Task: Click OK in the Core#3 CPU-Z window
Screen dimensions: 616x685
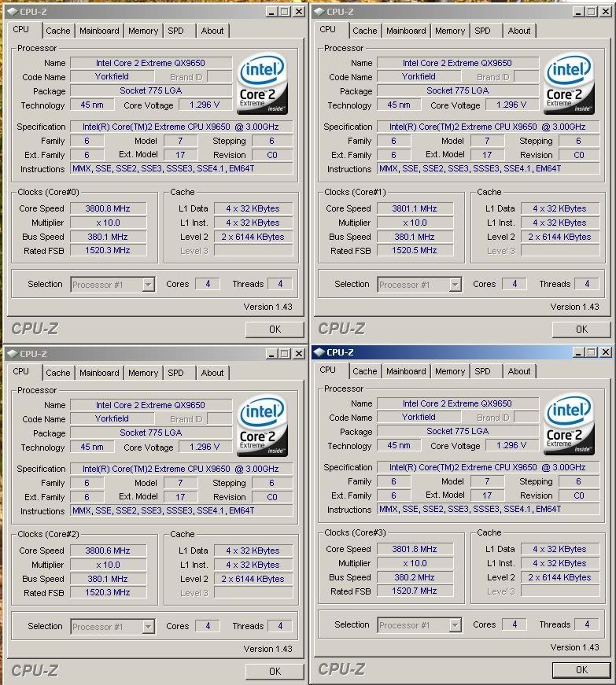Action: [x=581, y=670]
